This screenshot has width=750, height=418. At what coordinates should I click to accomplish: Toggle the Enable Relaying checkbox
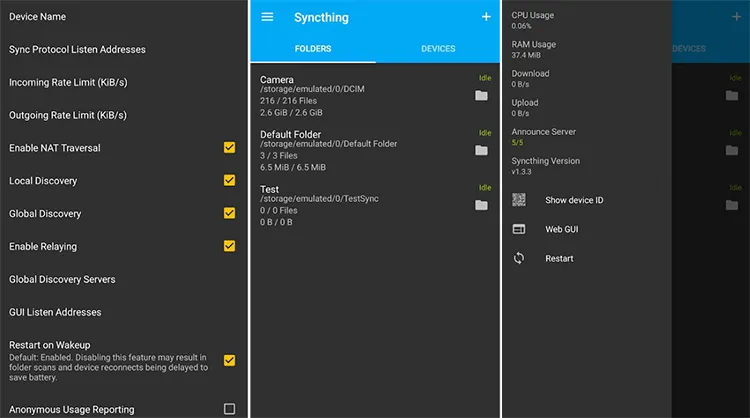pos(230,246)
